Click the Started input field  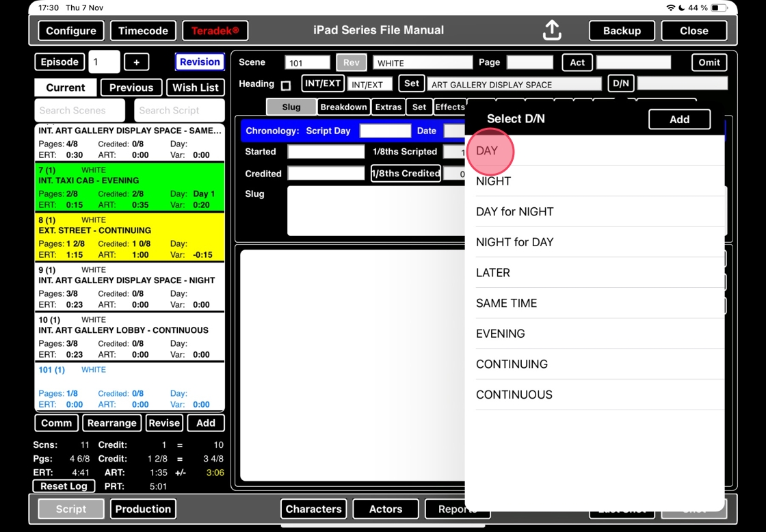pyautogui.click(x=326, y=151)
